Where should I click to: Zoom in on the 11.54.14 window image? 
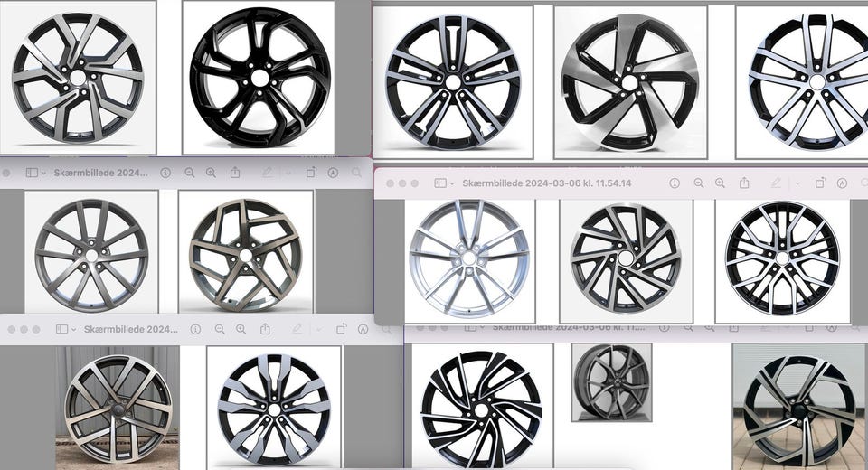click(x=720, y=183)
